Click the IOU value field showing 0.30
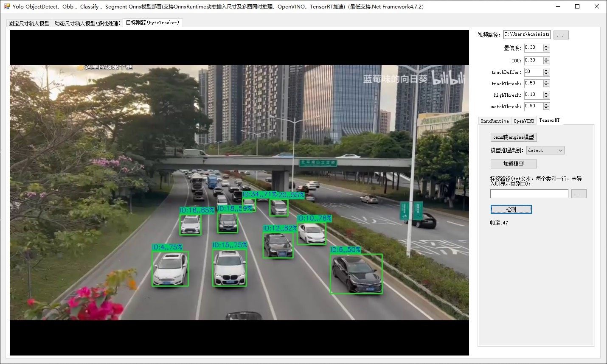The image size is (607, 364). point(533,61)
